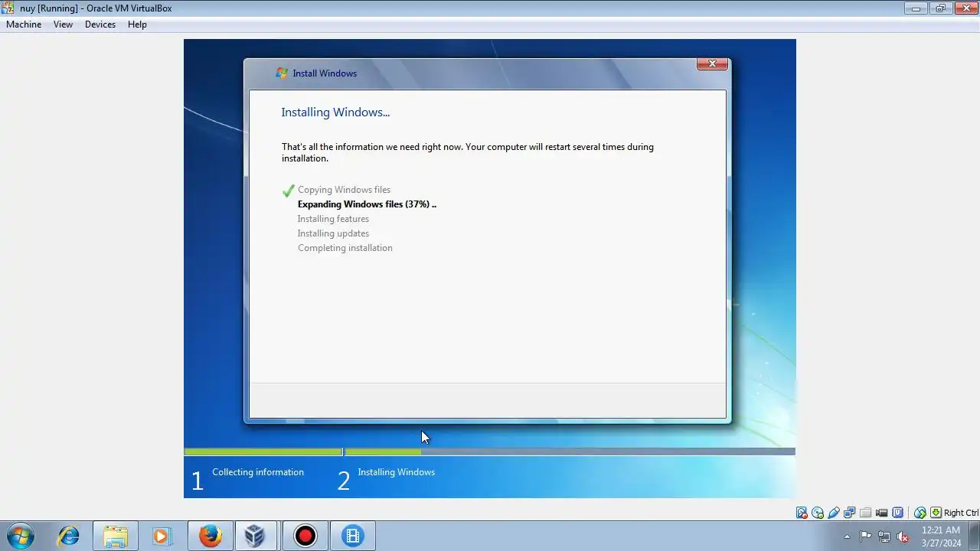
Task: Click the Show desktop button at the taskbar end
Action: (x=975, y=536)
